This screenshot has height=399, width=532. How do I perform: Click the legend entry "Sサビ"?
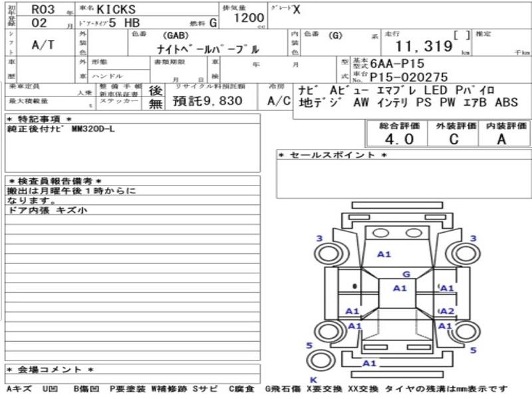click(x=205, y=389)
